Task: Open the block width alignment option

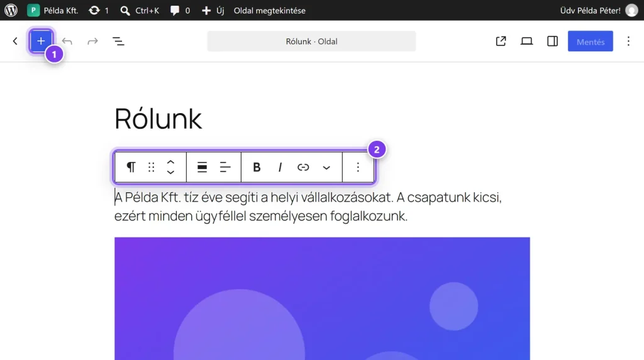Action: coord(202,167)
